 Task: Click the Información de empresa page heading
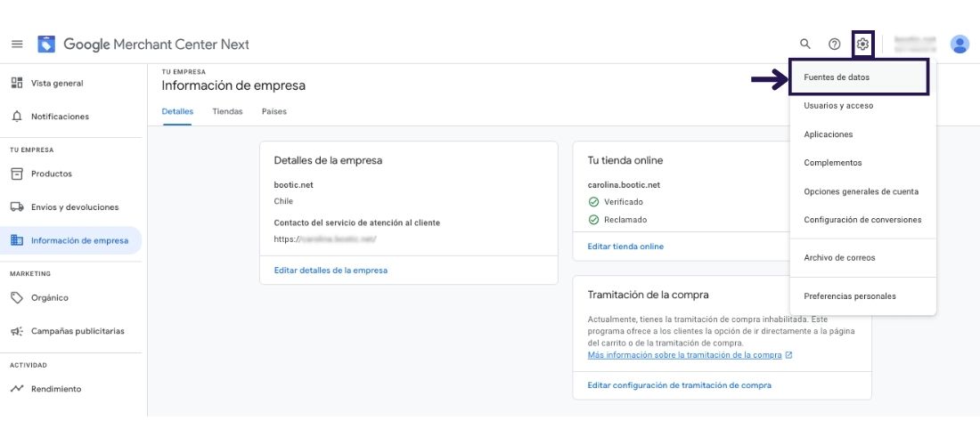click(233, 85)
